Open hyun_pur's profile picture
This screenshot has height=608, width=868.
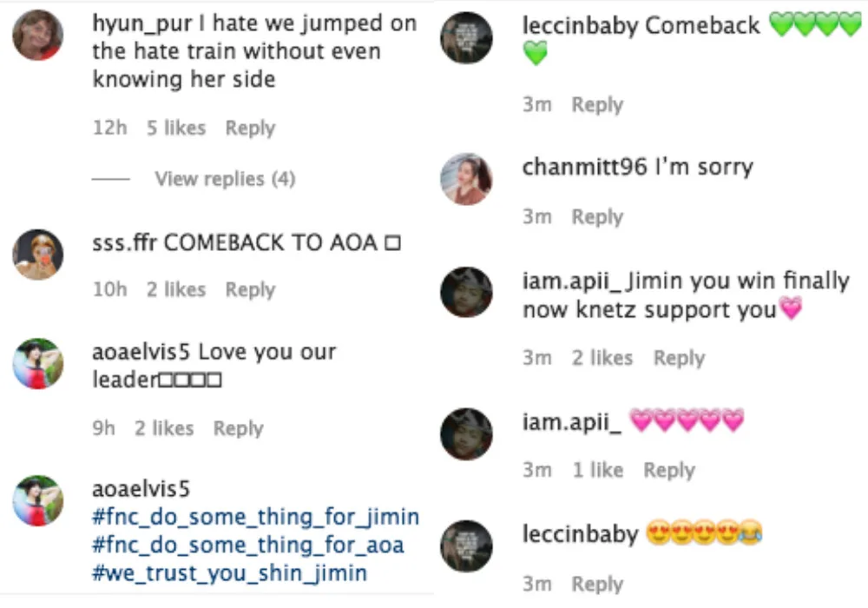coord(37,35)
